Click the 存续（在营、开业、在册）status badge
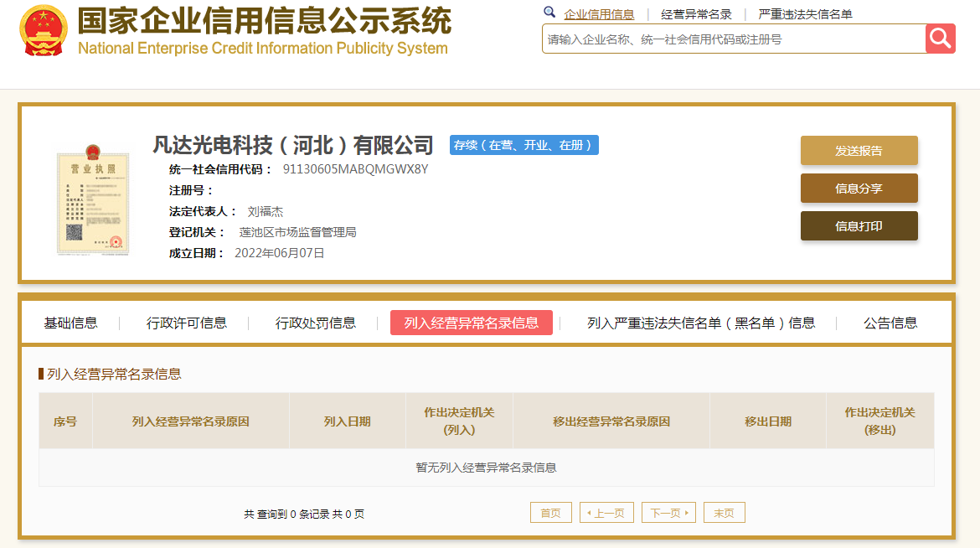This screenshot has width=980, height=548. pyautogui.click(x=524, y=145)
